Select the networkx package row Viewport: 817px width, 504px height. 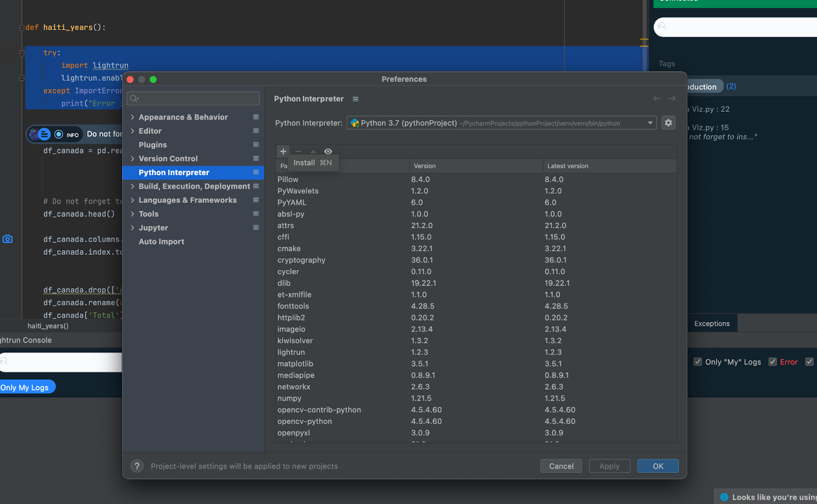[x=475, y=387]
